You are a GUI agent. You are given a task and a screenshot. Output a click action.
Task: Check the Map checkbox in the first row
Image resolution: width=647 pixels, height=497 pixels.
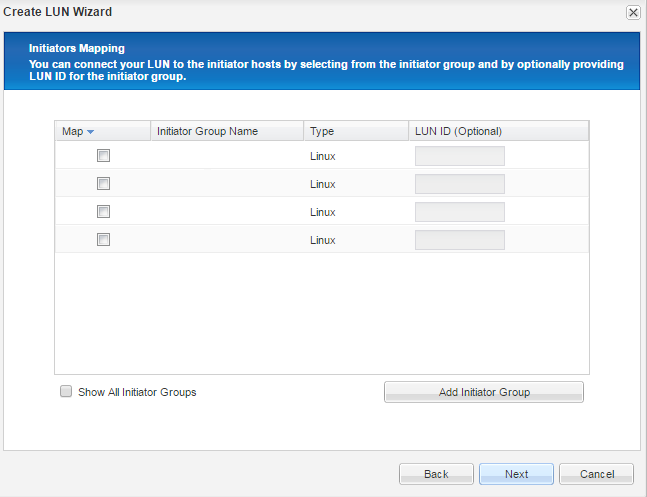click(103, 156)
